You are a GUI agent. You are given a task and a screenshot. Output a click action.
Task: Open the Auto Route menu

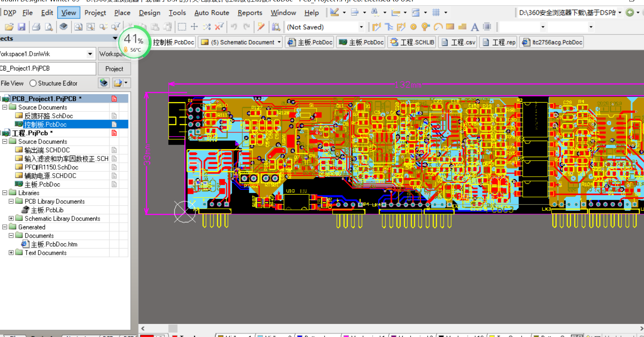point(212,12)
